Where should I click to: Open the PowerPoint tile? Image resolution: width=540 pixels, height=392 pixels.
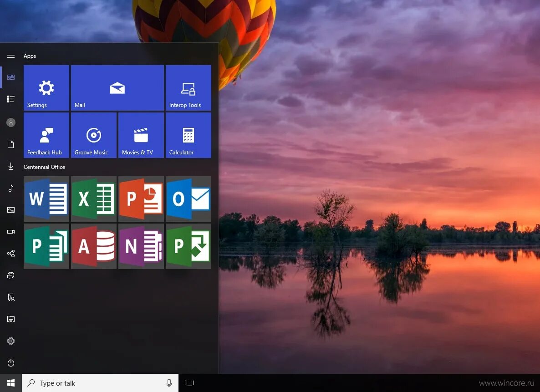(x=141, y=199)
